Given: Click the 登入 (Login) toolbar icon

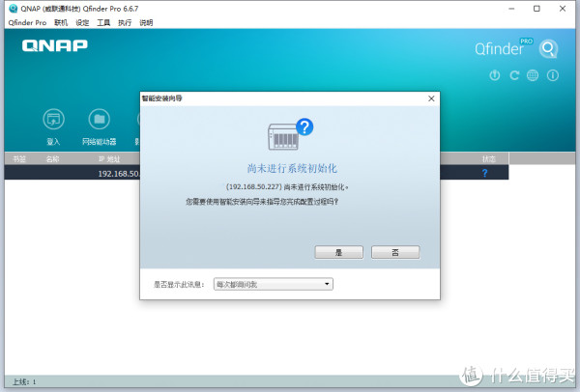Looking at the screenshot, I should click(x=53, y=120).
